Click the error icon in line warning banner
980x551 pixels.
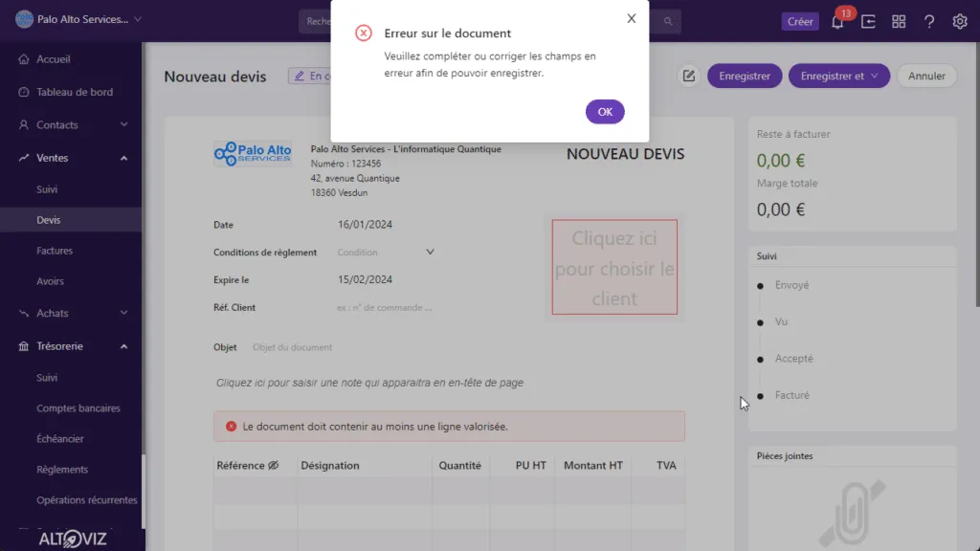[x=231, y=426]
